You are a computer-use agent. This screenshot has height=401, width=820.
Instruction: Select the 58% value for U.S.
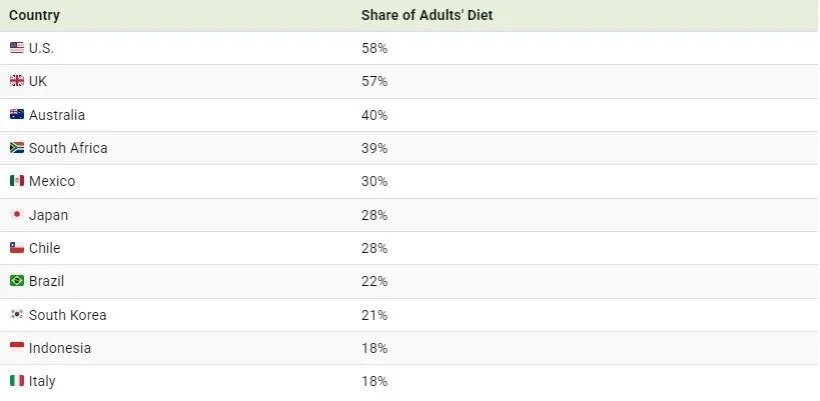click(x=375, y=48)
